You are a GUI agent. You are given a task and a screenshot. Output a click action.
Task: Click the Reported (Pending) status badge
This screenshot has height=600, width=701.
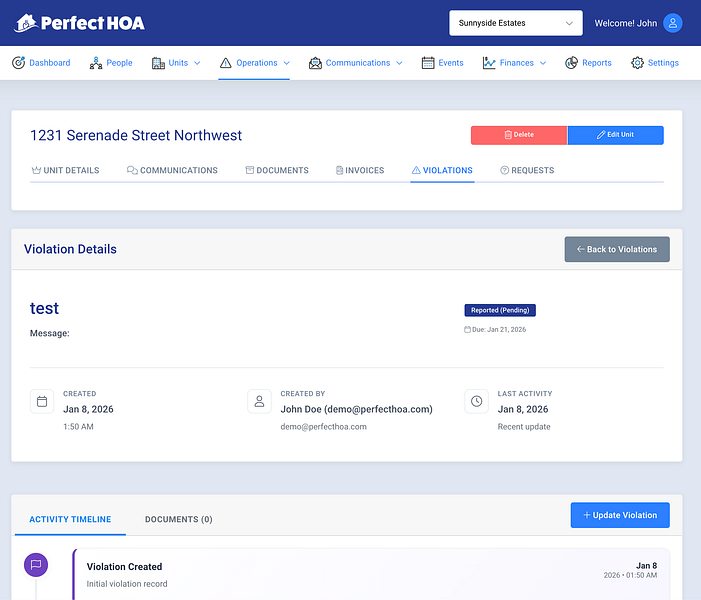(500, 310)
